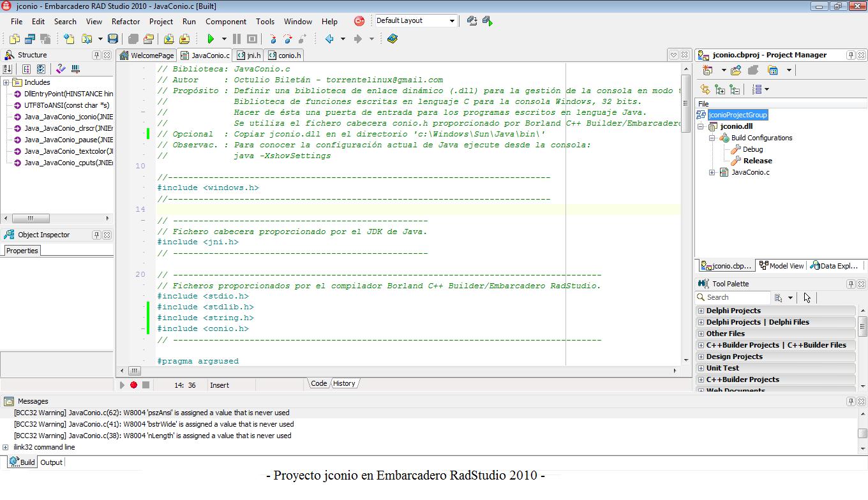
Task: Switch to the Model View tab
Action: pos(781,266)
